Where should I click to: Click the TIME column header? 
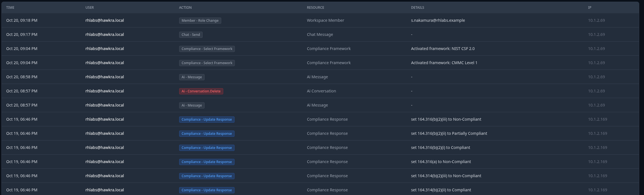(10, 8)
